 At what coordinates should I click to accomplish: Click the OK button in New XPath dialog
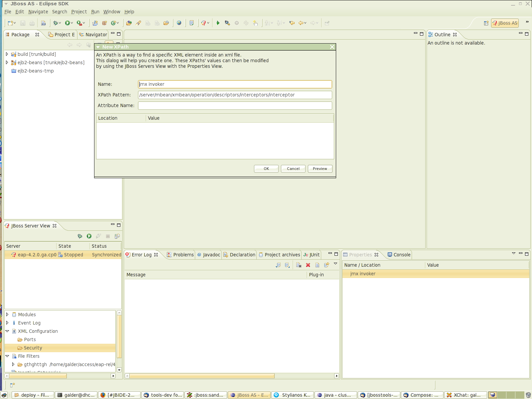click(266, 169)
